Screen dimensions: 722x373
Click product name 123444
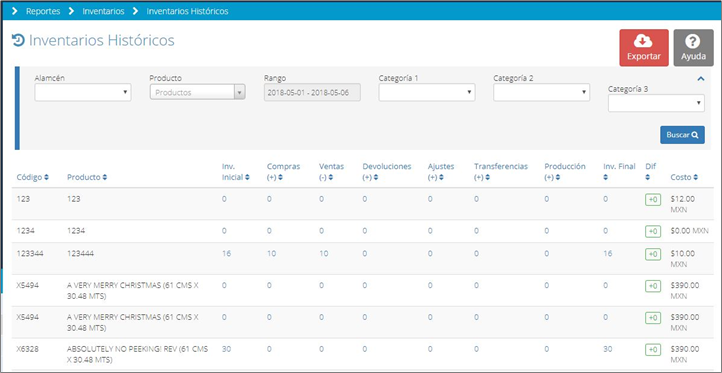point(81,254)
